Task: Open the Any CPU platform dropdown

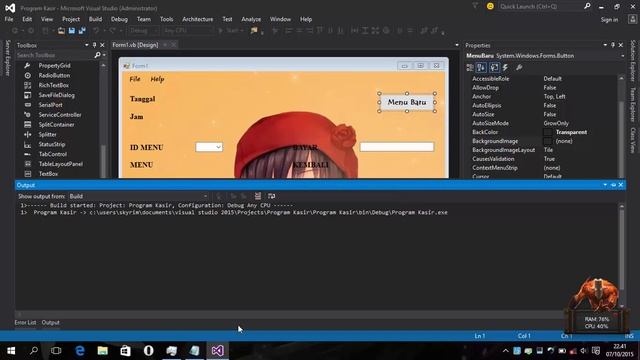Action: pyautogui.click(x=188, y=31)
